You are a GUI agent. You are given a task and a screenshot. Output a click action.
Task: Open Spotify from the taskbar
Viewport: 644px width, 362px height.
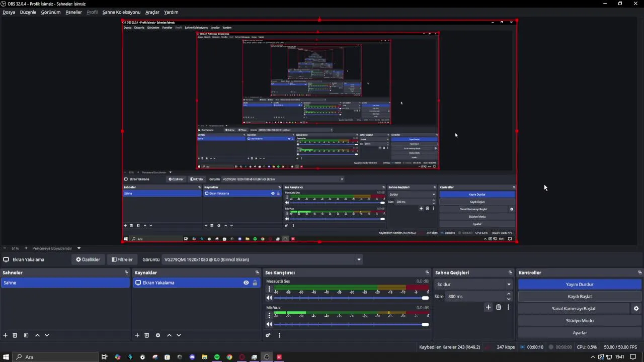click(x=217, y=357)
